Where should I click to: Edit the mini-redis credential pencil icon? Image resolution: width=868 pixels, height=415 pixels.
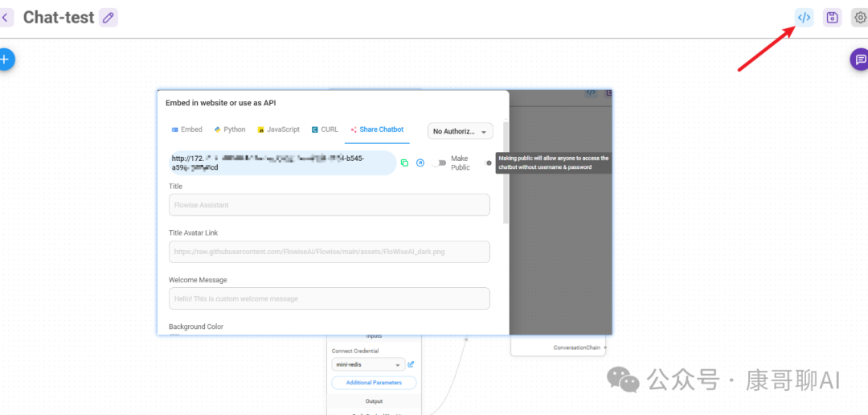[411, 364]
